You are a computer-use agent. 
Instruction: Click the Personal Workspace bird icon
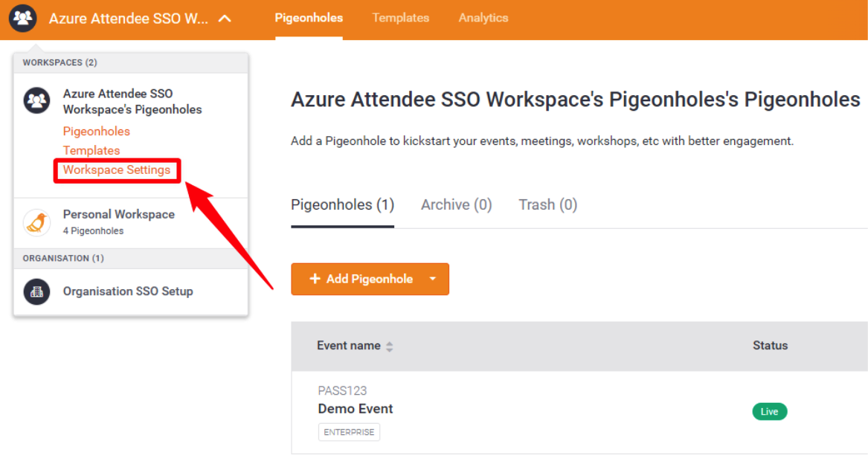pos(36,222)
